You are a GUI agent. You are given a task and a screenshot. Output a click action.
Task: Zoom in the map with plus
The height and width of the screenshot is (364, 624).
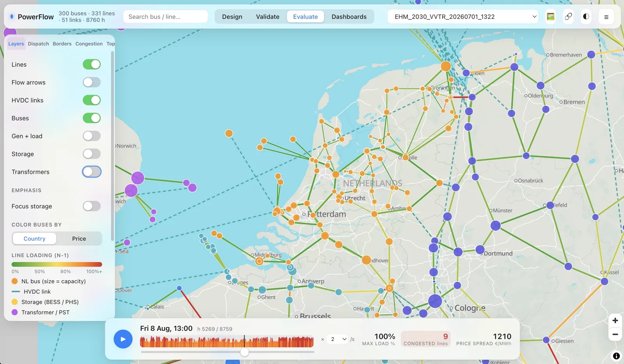[x=615, y=321]
